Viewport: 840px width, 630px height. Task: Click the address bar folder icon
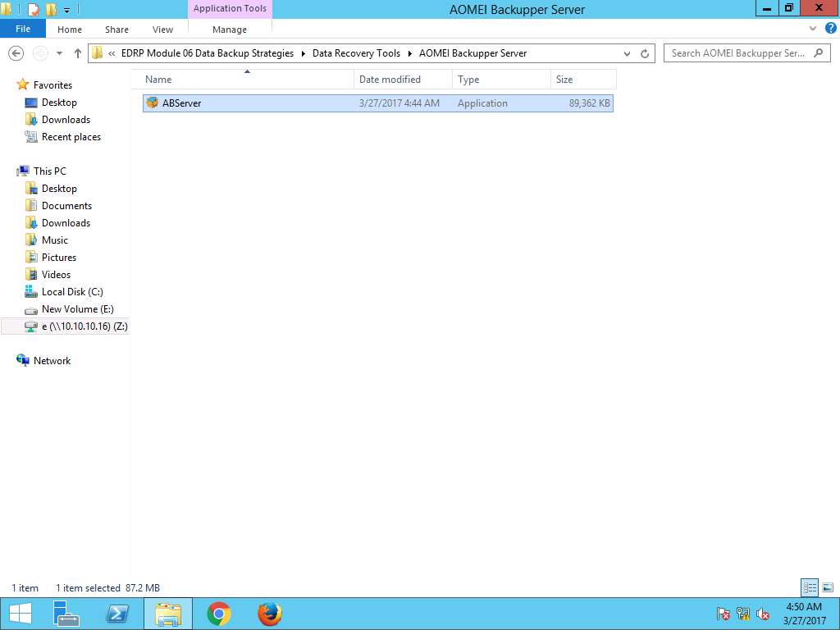click(97, 53)
